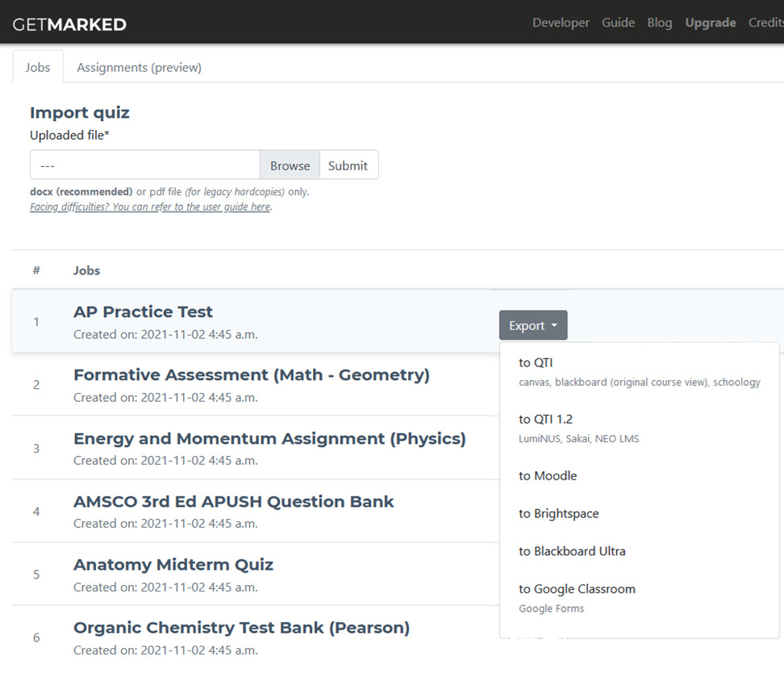
Task: Open the Anatomy Midterm Quiz job
Action: click(173, 565)
